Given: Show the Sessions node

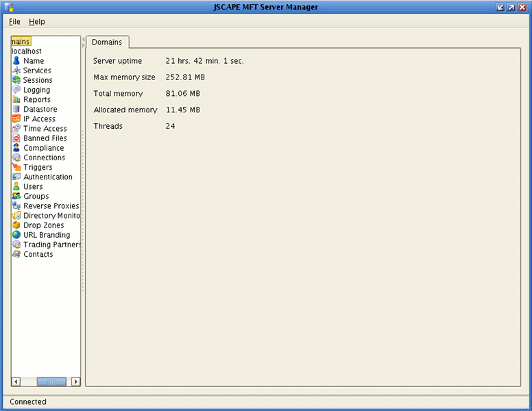Looking at the screenshot, I should [38, 80].
